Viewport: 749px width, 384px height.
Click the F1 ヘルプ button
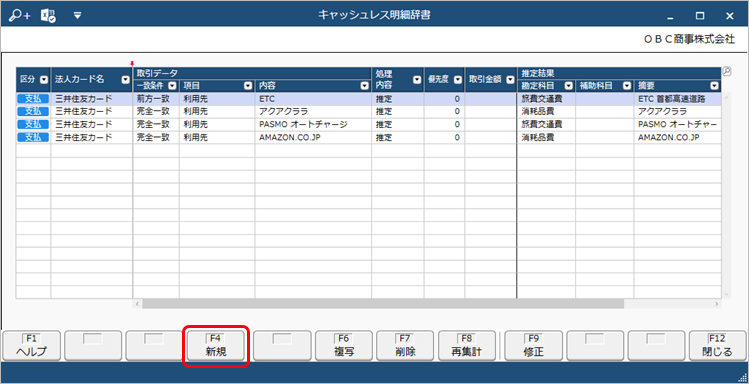pos(32,346)
